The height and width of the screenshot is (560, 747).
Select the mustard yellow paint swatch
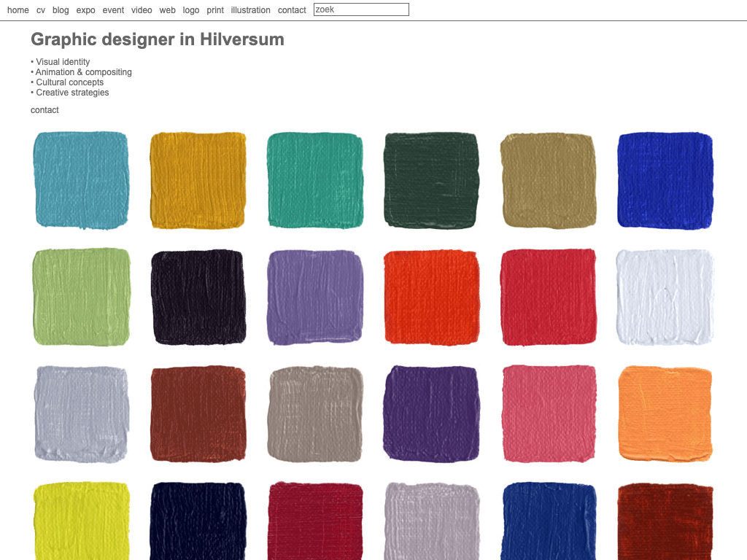click(198, 180)
